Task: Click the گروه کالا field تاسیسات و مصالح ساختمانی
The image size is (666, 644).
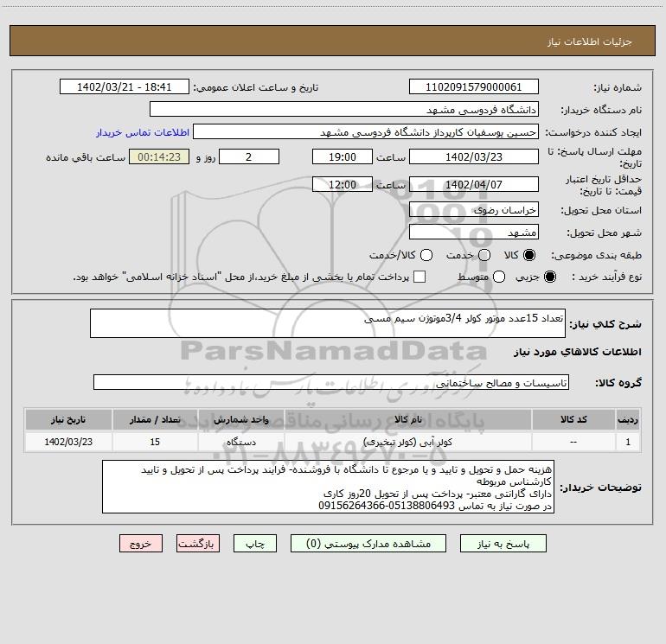Action: point(331,382)
